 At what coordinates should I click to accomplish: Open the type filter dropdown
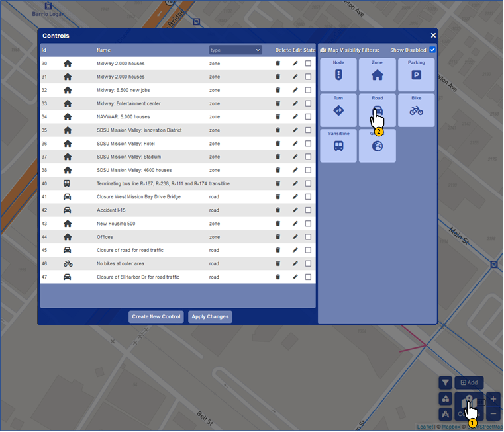235,50
